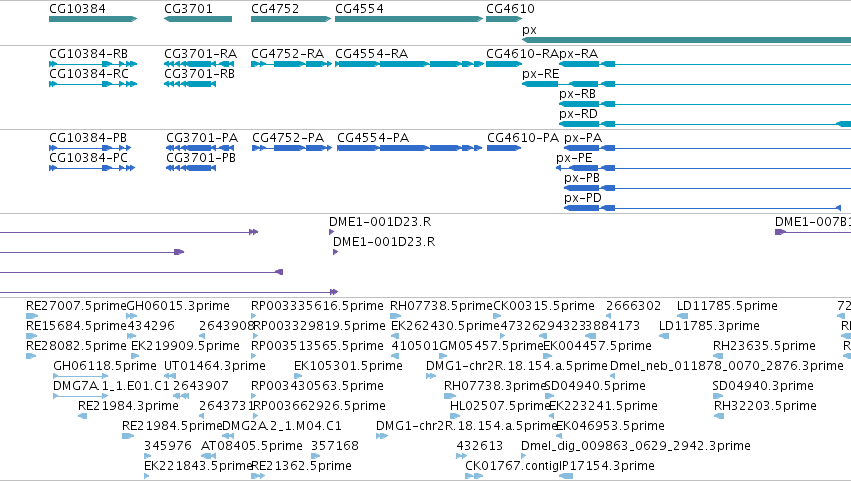Click the RE21984.3prime EST label
This screenshot has height=481, width=851.
(128, 406)
